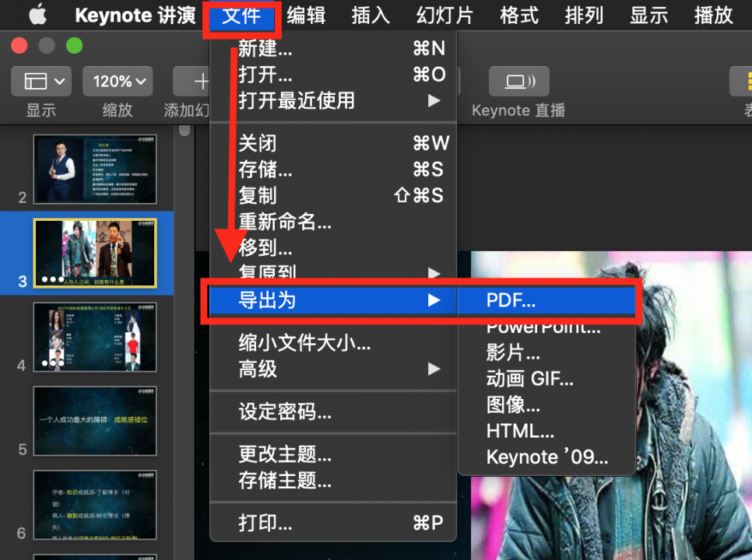Viewport: 752px width, 560px height.
Task: Choose 复制 from the file menu
Action: click(333, 195)
